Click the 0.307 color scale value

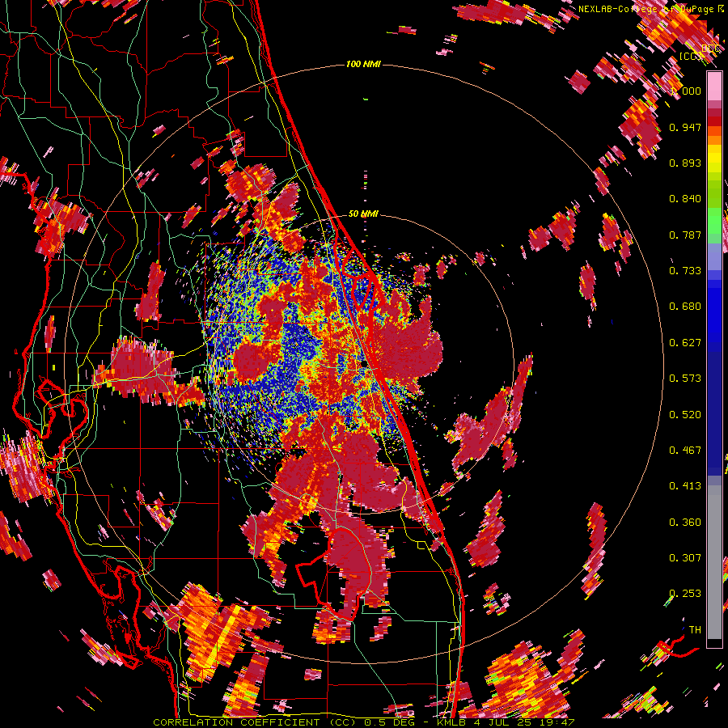tap(685, 558)
